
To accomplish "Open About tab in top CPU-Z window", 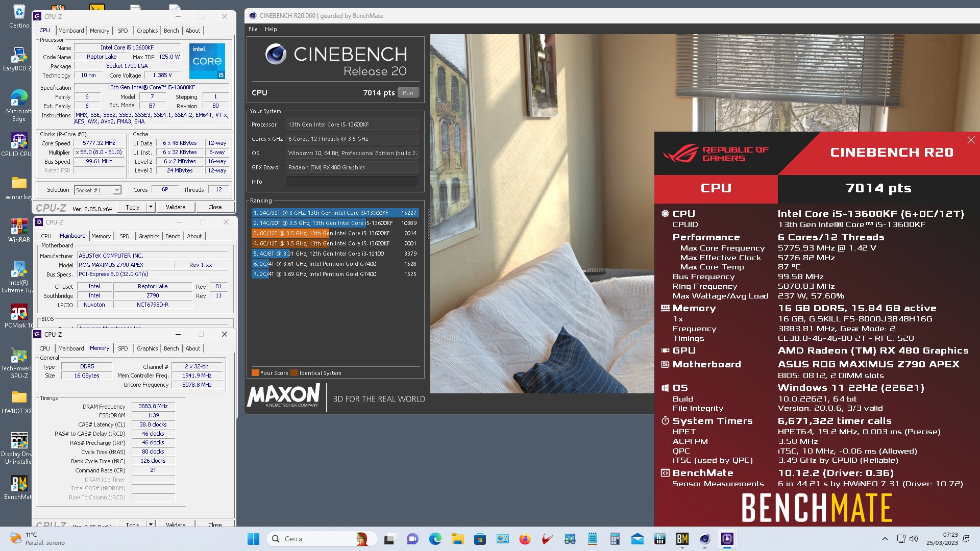I will 193,31.
